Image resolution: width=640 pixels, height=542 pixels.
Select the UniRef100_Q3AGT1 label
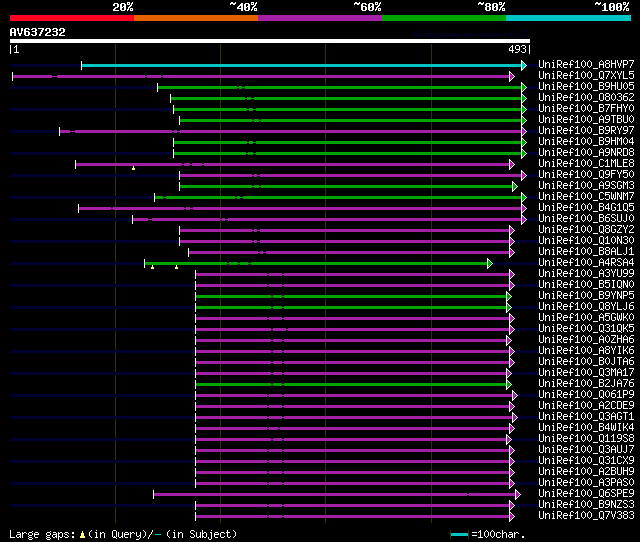click(x=586, y=417)
